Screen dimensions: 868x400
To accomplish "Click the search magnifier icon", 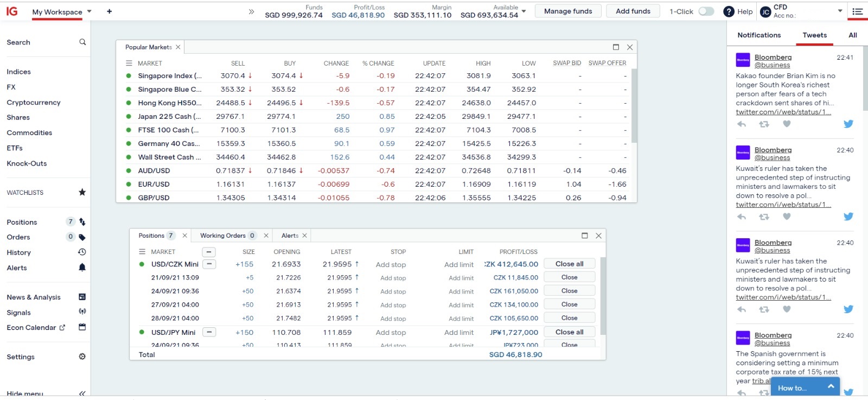I will (82, 42).
